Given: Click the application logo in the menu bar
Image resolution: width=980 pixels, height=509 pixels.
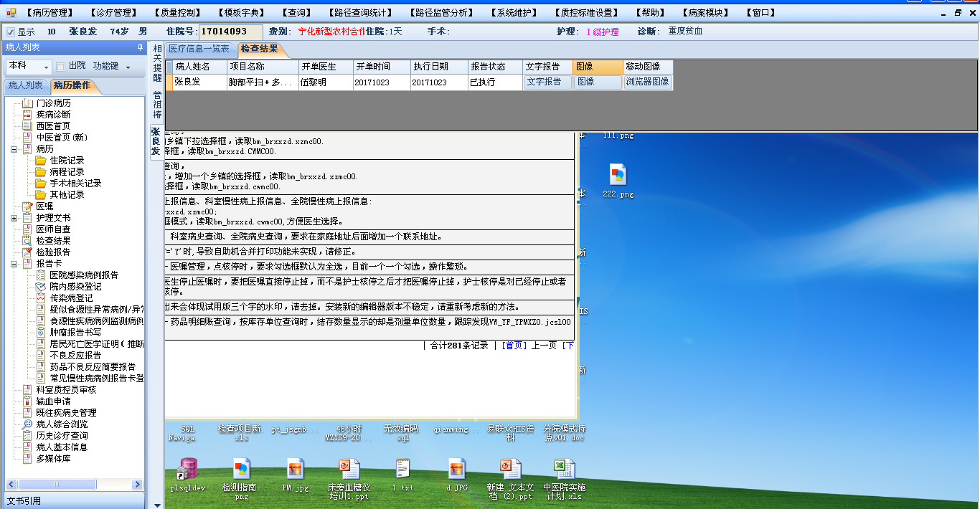Looking at the screenshot, I should 11,12.
